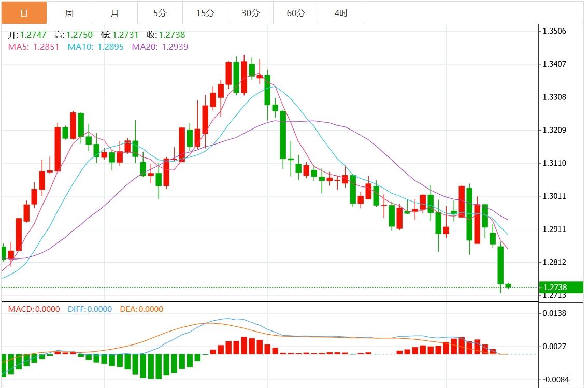
Task: Open the 月 monthly chart tab
Action: tap(114, 13)
